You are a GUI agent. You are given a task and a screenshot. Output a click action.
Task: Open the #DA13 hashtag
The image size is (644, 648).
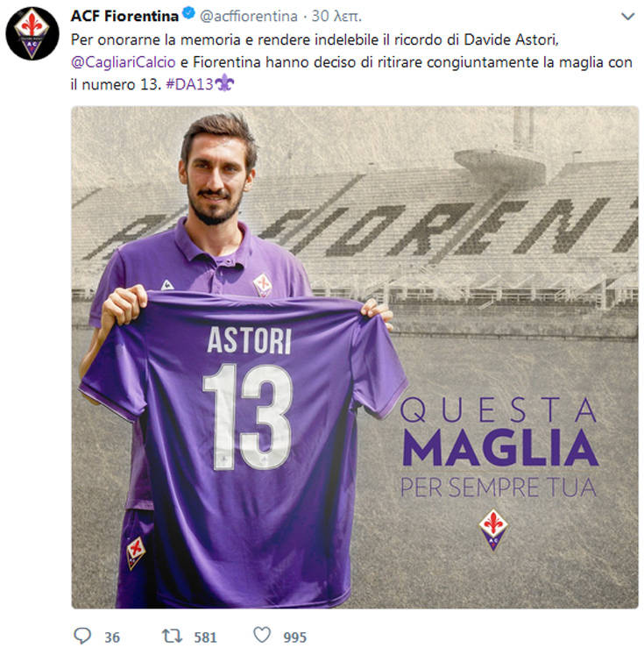189,84
